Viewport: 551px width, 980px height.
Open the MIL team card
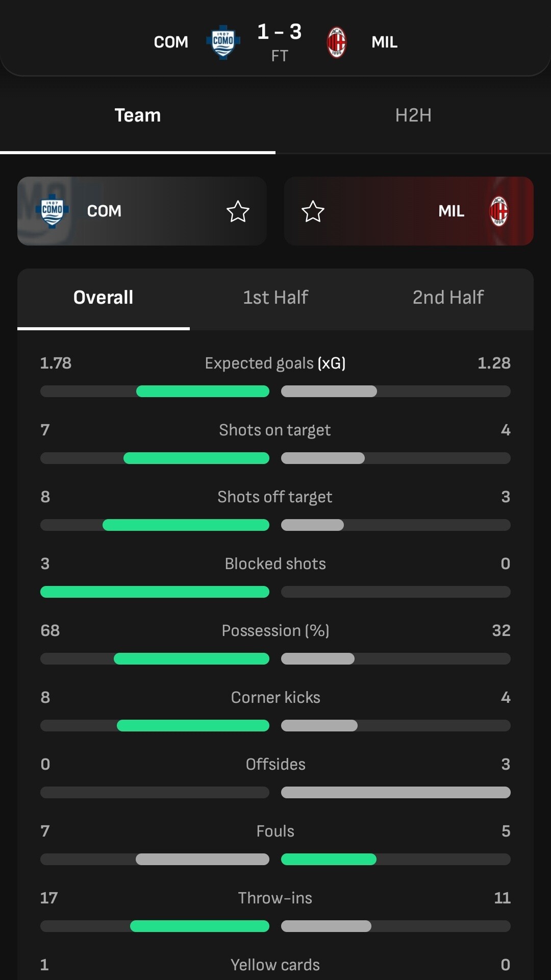[x=409, y=211]
